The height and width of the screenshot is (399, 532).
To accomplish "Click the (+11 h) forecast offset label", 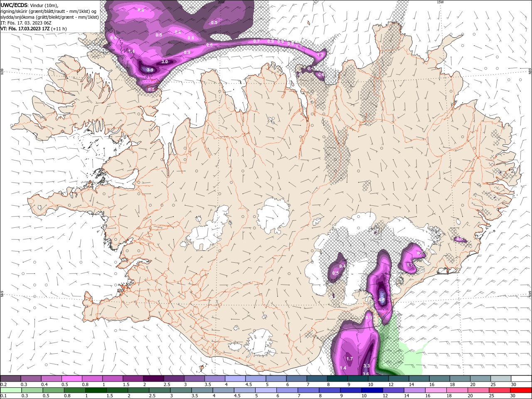I will coord(59,29).
